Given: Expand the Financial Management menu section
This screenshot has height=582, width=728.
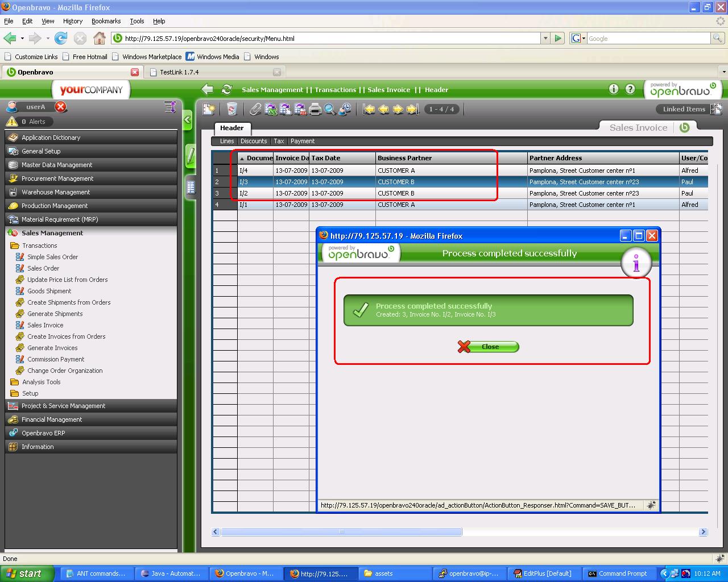Looking at the screenshot, I should 52,419.
